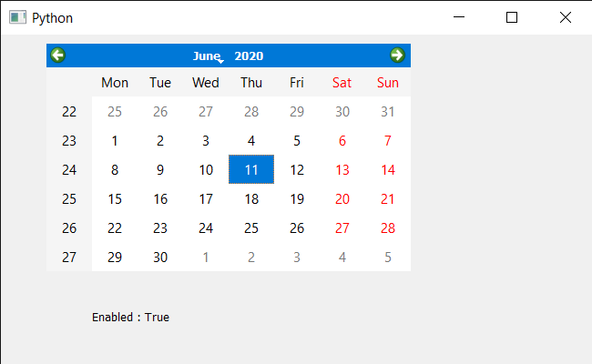Click the Mon column header
Image resolution: width=592 pixels, height=364 pixels.
[x=115, y=82]
